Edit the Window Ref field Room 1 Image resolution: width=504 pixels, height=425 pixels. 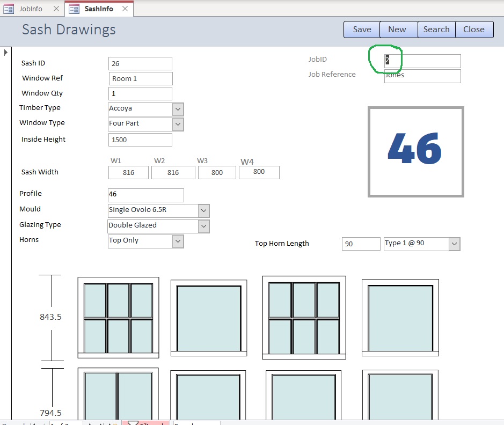(x=141, y=79)
